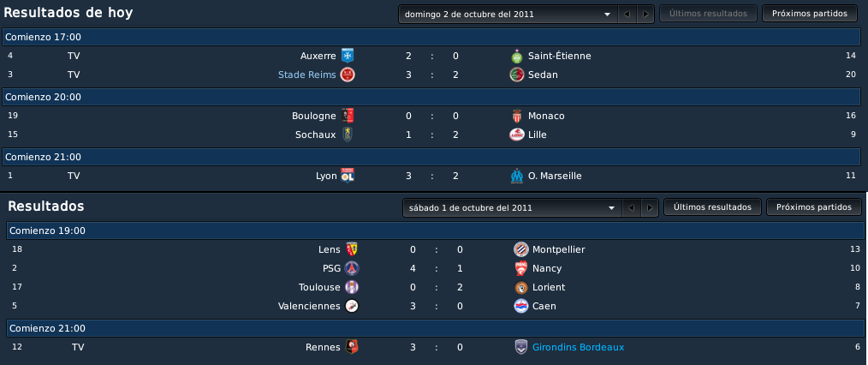This screenshot has width=868, height=365.
Task: Click the Stade Reims club badge
Action: (347, 75)
